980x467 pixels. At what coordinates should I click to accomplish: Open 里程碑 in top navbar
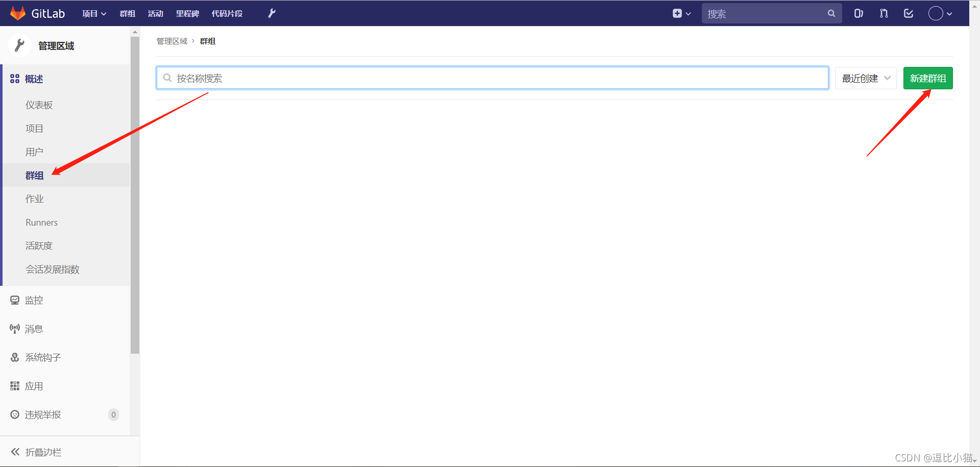point(187,14)
